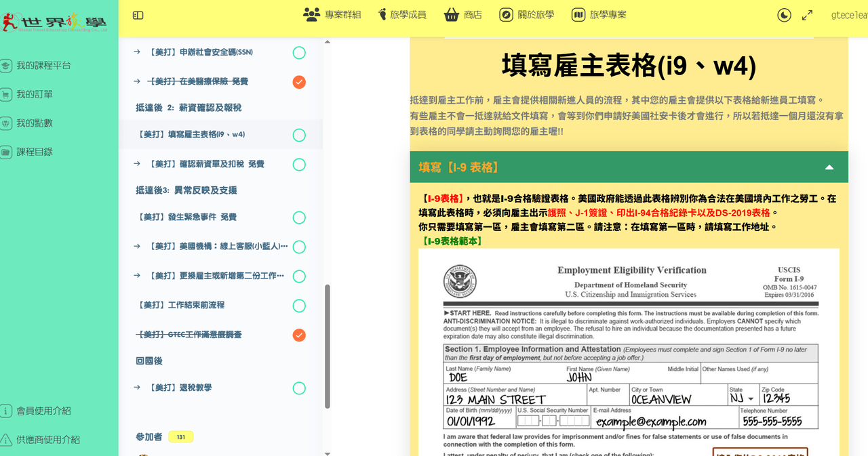
Task: Open 關於旅學 menu item
Action: (x=526, y=14)
